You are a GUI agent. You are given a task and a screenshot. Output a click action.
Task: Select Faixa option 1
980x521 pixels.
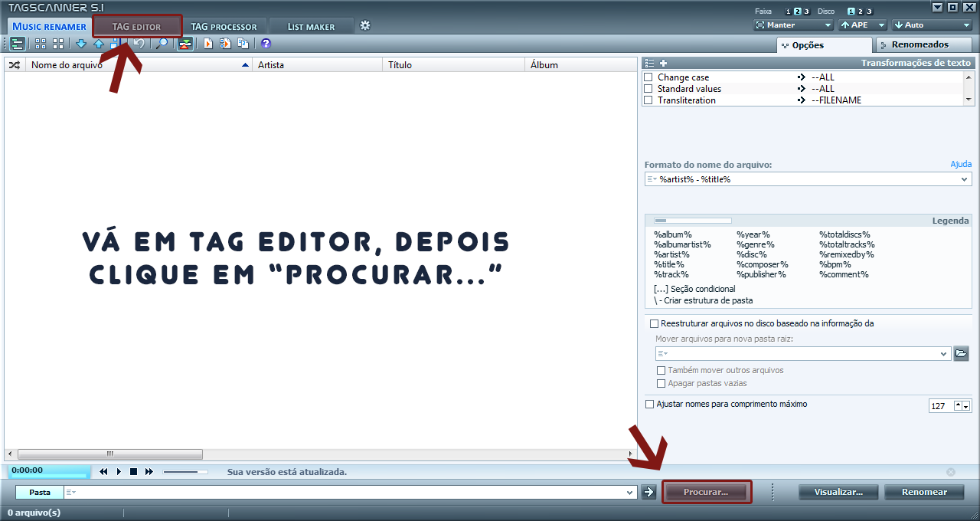click(789, 11)
